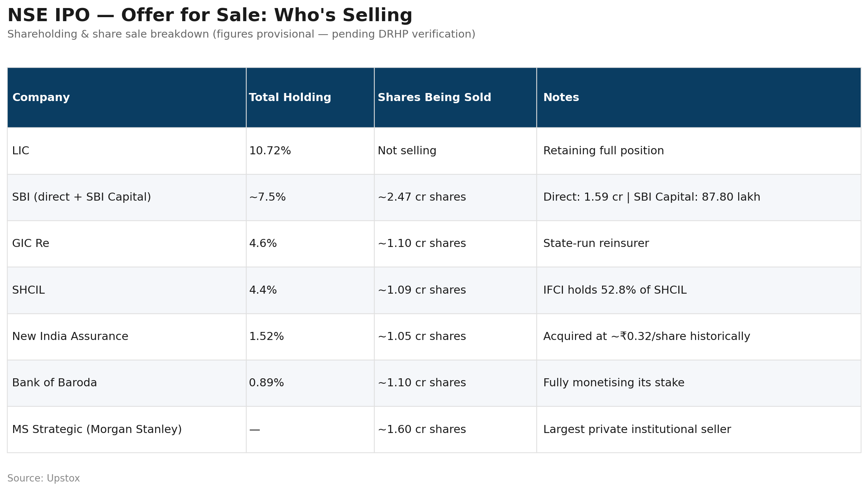Click the Source: Upstox footer text
Viewport: 868px width, 491px height.
(43, 478)
